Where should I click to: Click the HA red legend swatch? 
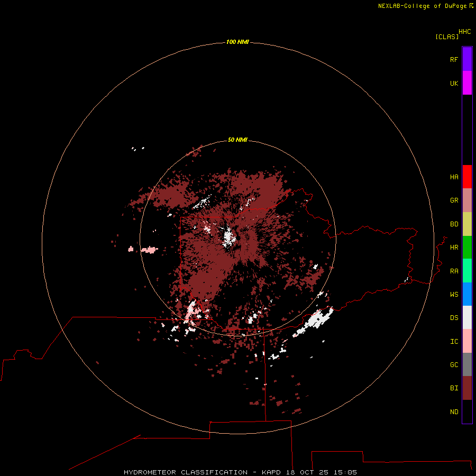(467, 177)
